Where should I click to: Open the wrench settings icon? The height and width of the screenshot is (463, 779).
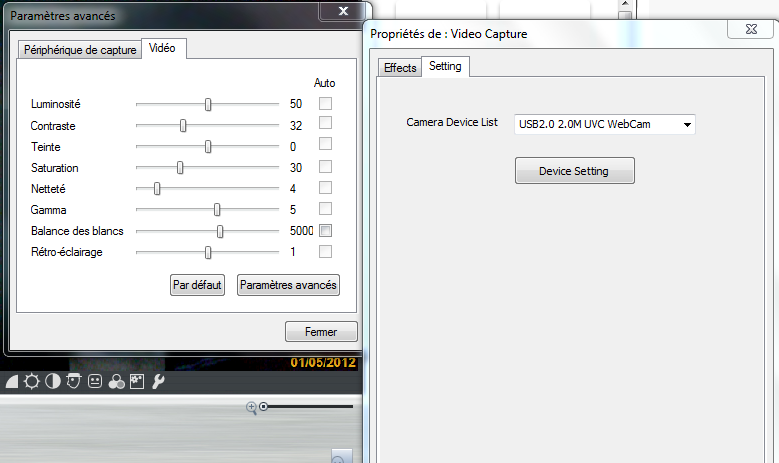pyautogui.click(x=158, y=381)
